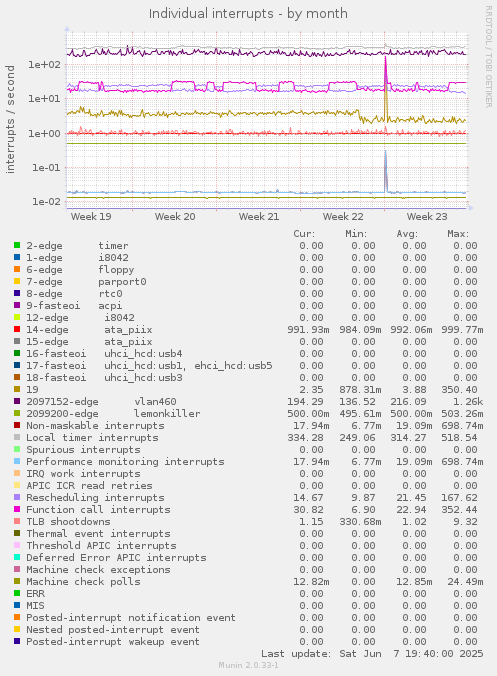497x676 pixels.
Task: Click the salmon TLB shootdowns color swatch
Action: pyautogui.click(x=17, y=522)
